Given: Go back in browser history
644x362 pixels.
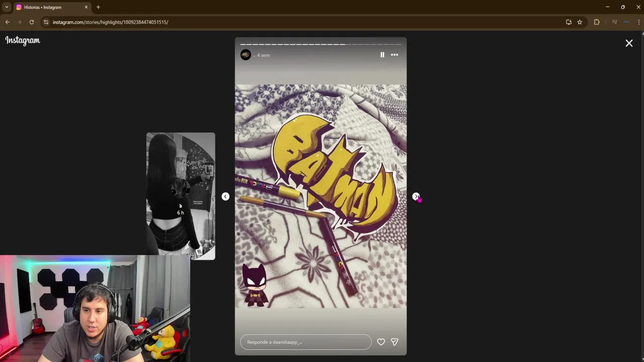Looking at the screenshot, I should tap(8, 22).
